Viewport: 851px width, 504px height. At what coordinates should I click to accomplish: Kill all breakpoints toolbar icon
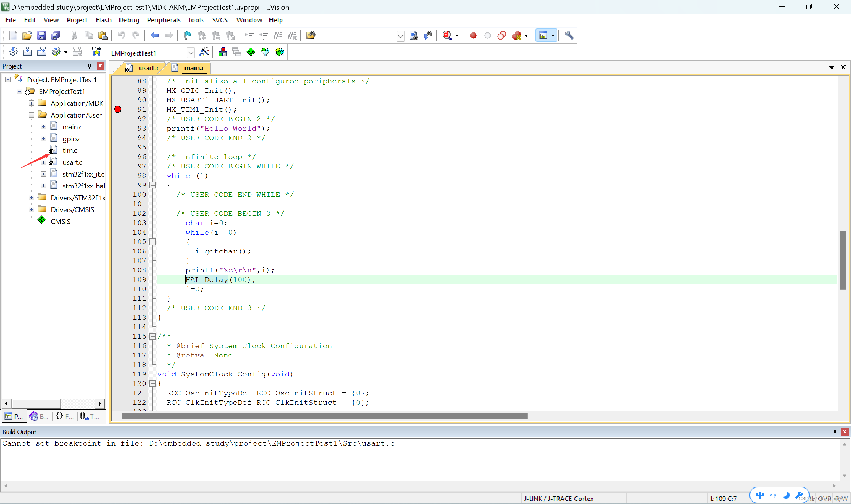pyautogui.click(x=517, y=35)
